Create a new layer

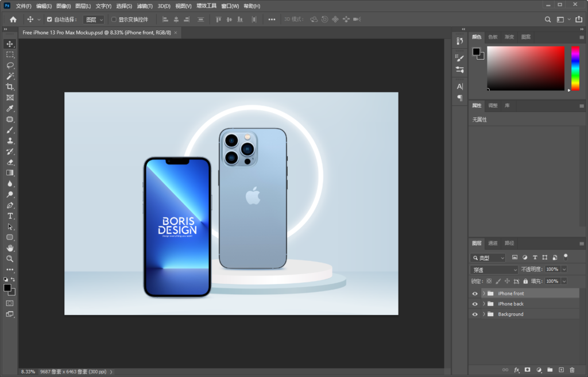[561, 370]
